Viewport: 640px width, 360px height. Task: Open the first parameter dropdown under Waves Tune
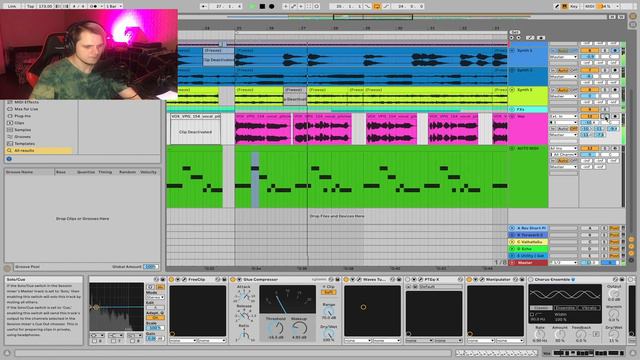[x=358, y=340]
